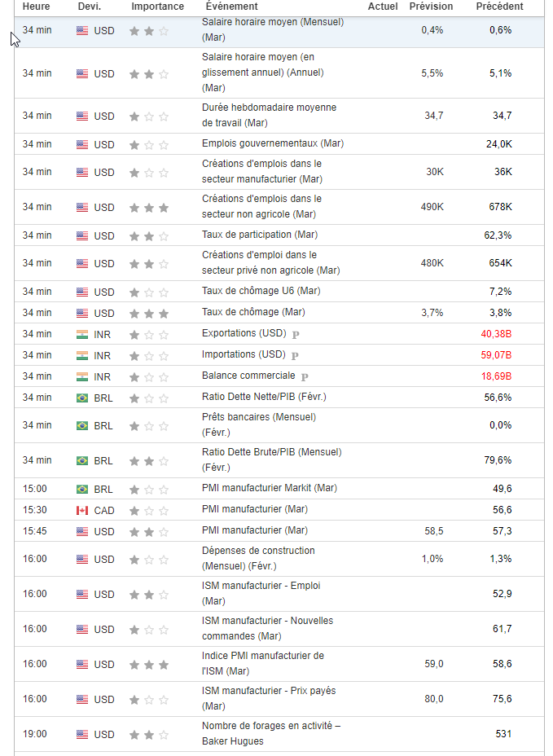Open Ratio Dette Nette/PIB (Févr.) event
Screen dimensions: 553x756
pos(263,397)
